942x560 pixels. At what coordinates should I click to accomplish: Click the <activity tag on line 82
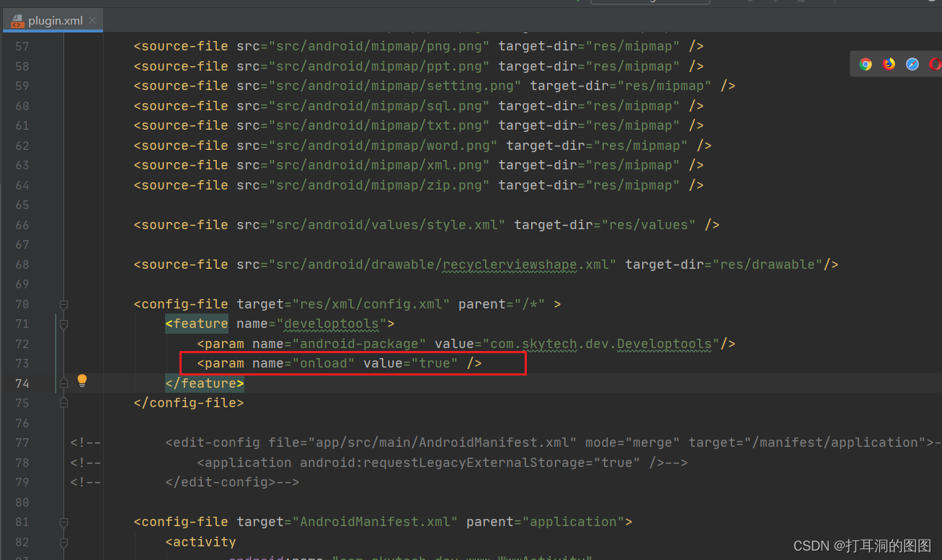click(200, 542)
